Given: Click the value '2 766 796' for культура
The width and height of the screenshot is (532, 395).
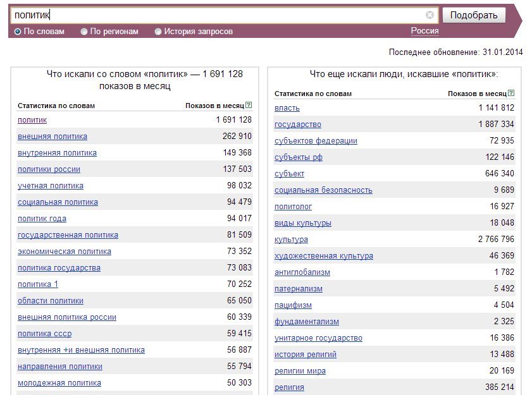Looking at the screenshot, I should tap(496, 239).
